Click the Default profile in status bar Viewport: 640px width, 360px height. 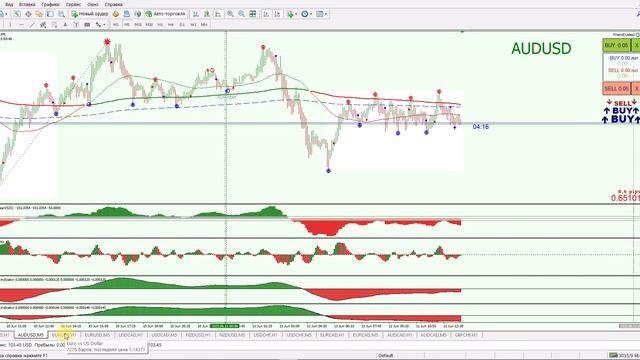click(x=385, y=356)
